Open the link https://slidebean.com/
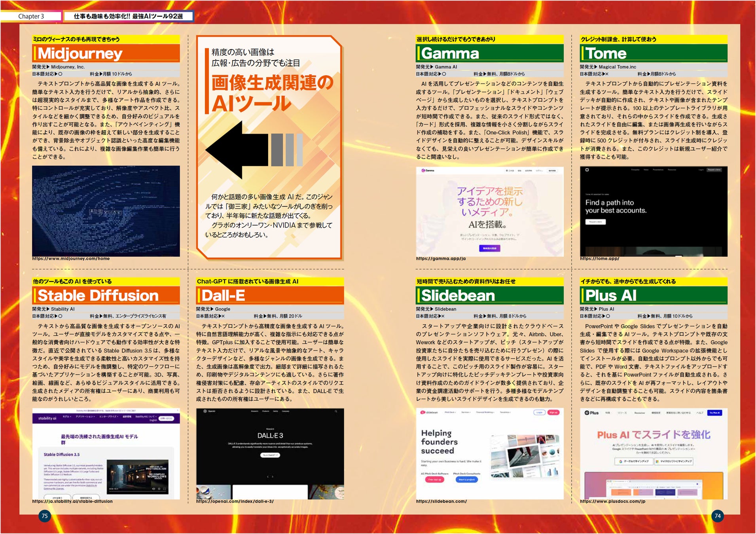This screenshot has height=534, width=756. coord(441,501)
